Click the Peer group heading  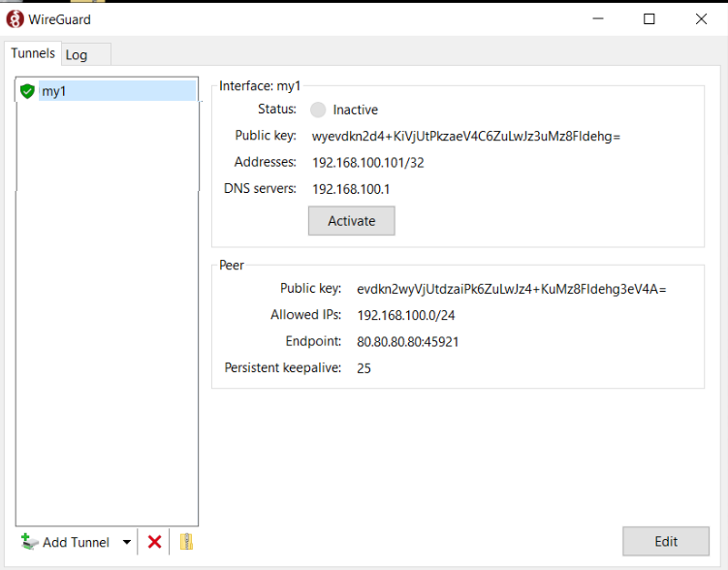232,265
